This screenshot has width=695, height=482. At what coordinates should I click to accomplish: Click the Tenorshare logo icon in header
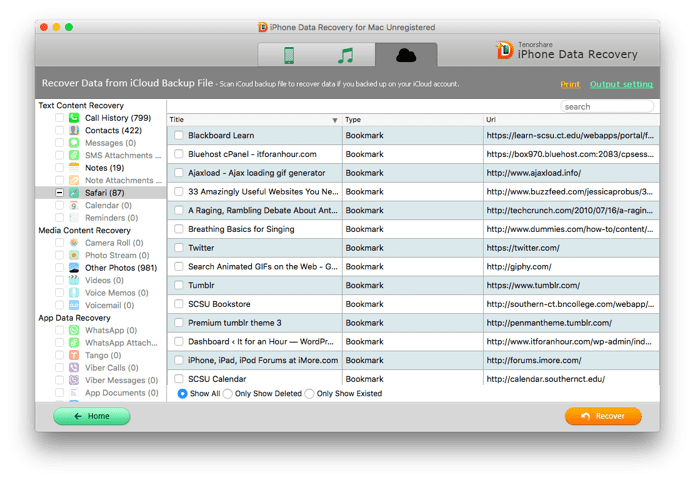(x=504, y=50)
